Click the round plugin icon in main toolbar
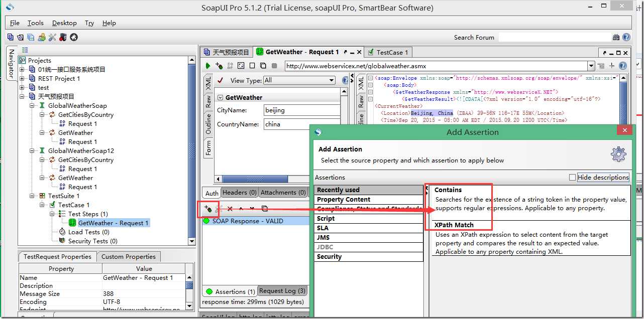644x319 pixels. tap(74, 37)
